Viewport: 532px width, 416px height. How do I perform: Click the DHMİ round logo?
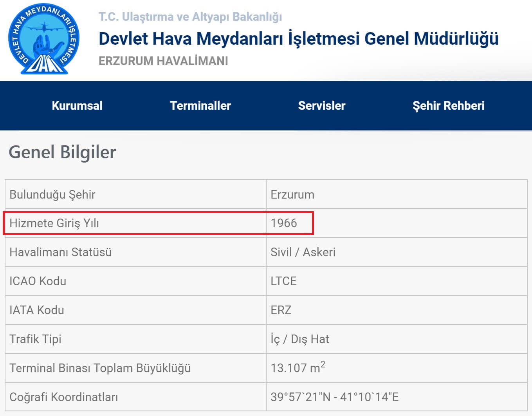click(x=44, y=39)
